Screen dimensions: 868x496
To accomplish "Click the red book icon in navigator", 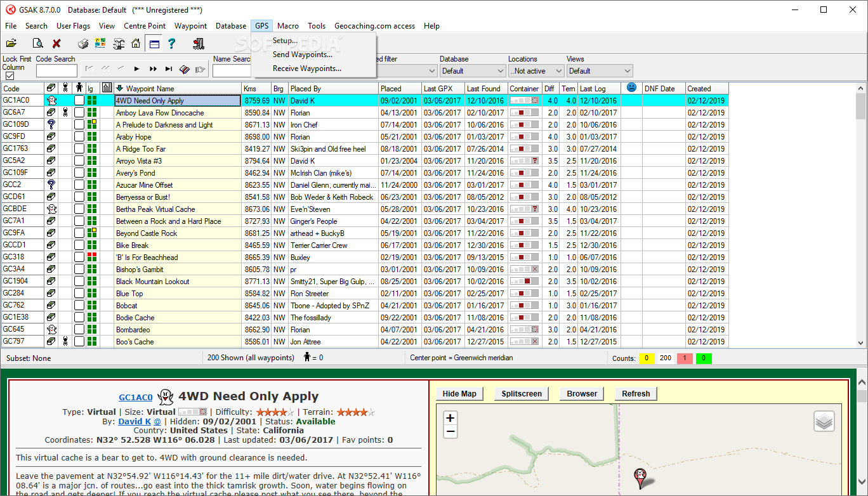I will 185,69.
